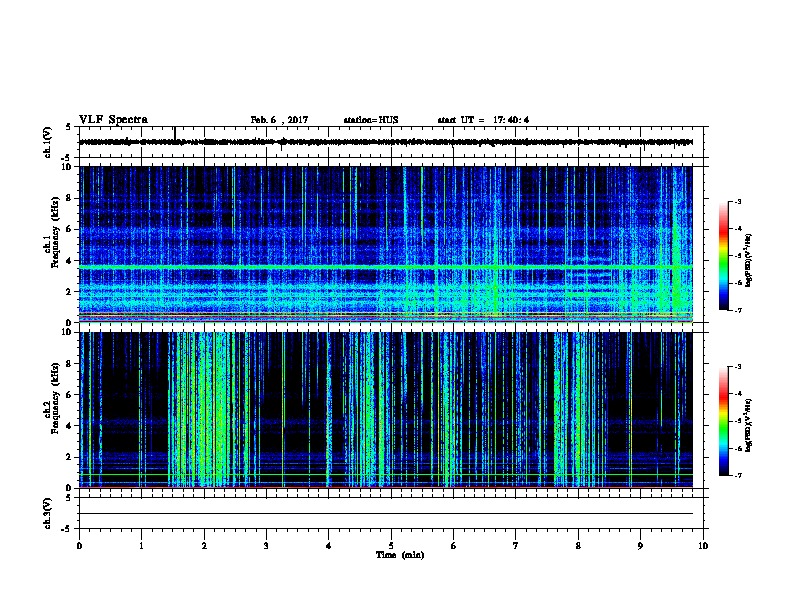Screen dimensions: 792x612
Task: Click the ch.1 voltage waveform trace
Action: click(385, 142)
